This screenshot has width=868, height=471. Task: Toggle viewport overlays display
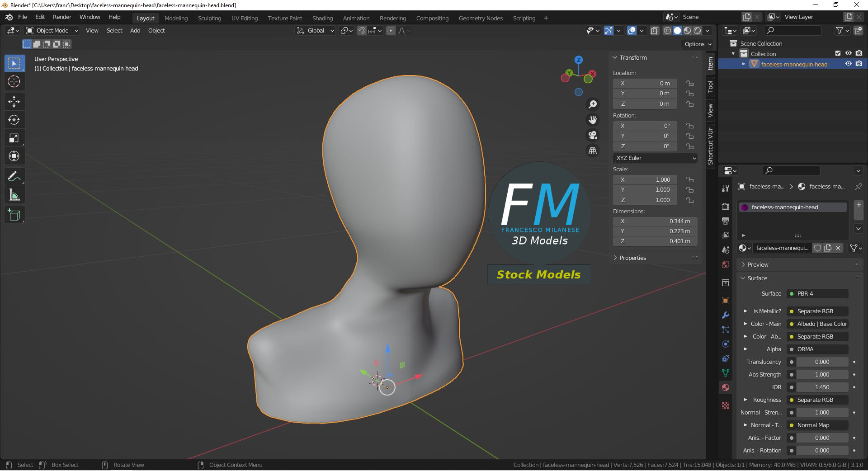tap(632, 31)
